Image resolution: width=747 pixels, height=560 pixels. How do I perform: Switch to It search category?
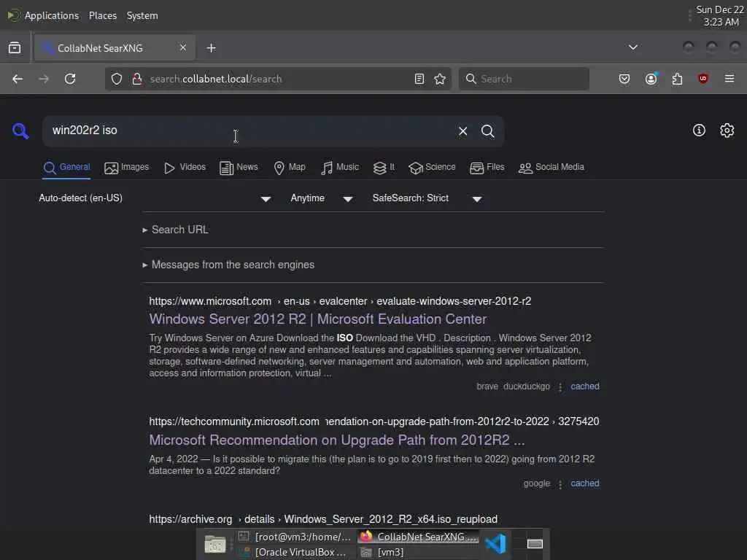point(384,168)
